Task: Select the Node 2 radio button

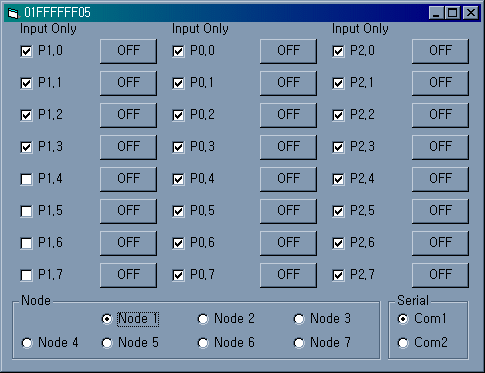Action: point(203,319)
